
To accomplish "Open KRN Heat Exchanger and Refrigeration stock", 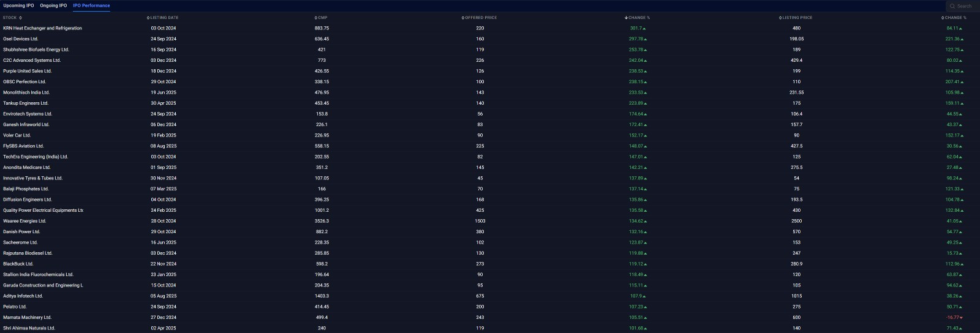I will (42, 28).
